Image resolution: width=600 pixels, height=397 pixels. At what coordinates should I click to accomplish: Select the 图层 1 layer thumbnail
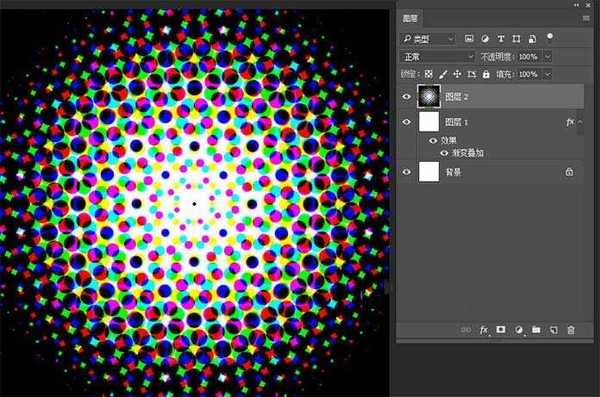[429, 122]
